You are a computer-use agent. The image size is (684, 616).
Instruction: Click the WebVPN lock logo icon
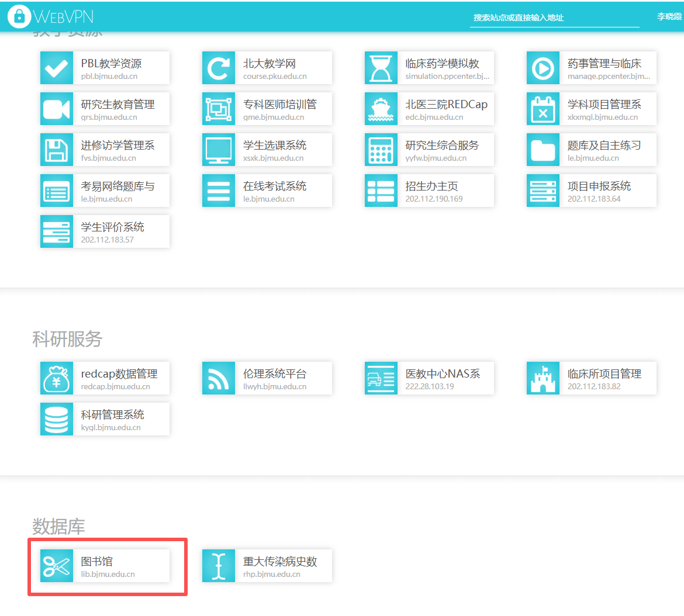[x=19, y=16]
